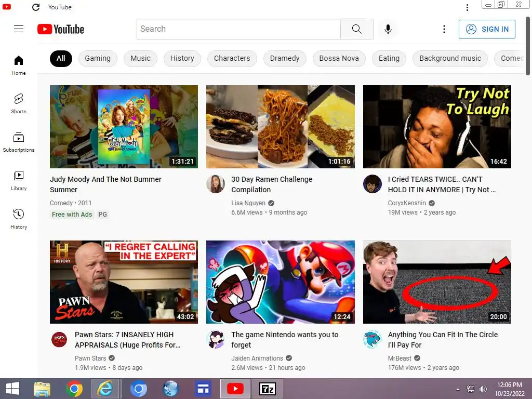Reload the page with refresh icon
Screen dimensions: 532x399
pyautogui.click(x=36, y=7)
